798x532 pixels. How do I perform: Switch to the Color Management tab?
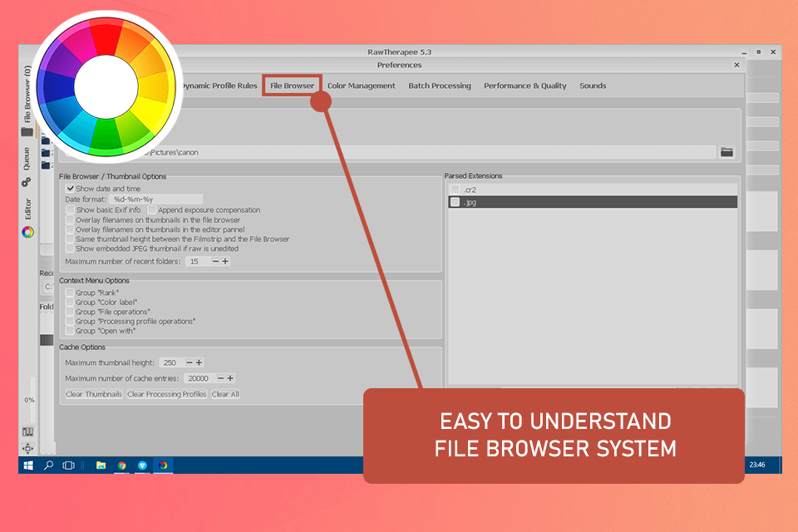pos(362,86)
